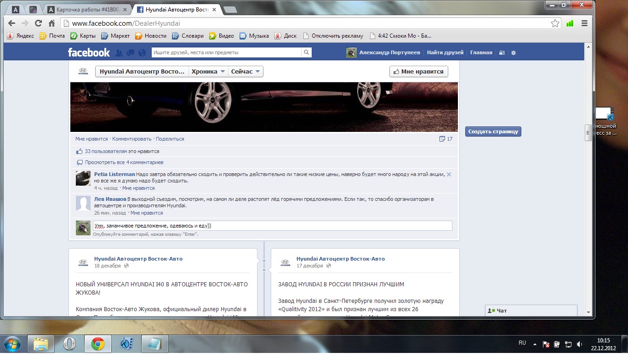628x364 pixels.
Task: Open Новости bookmark
Action: point(151,36)
